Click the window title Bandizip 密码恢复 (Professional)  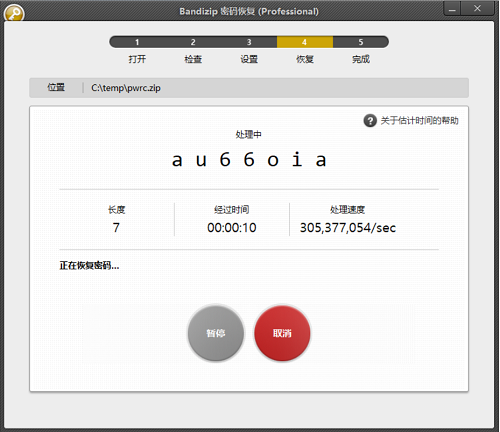[249, 11]
